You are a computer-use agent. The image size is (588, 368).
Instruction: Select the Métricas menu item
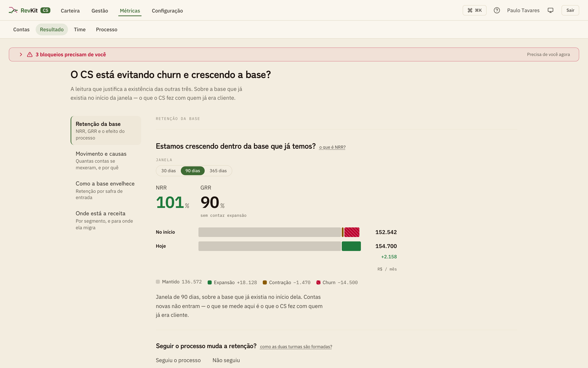[x=130, y=11]
